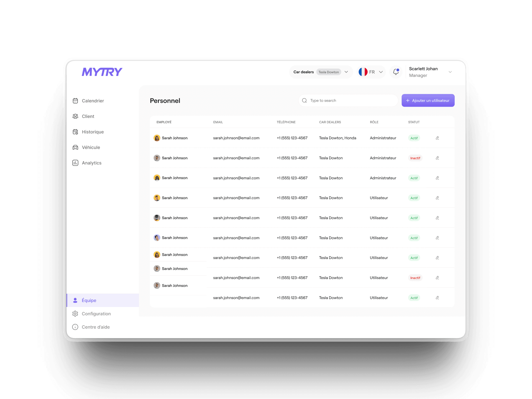The width and height of the screenshot is (532, 399).
Task: Click edit pencil for first Sarah Johnson row
Action: [x=437, y=138]
